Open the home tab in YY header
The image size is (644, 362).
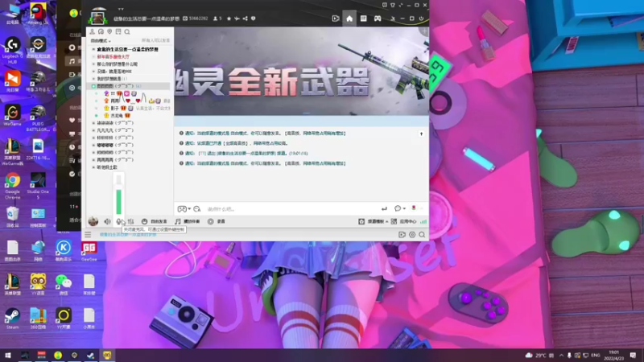(x=349, y=19)
